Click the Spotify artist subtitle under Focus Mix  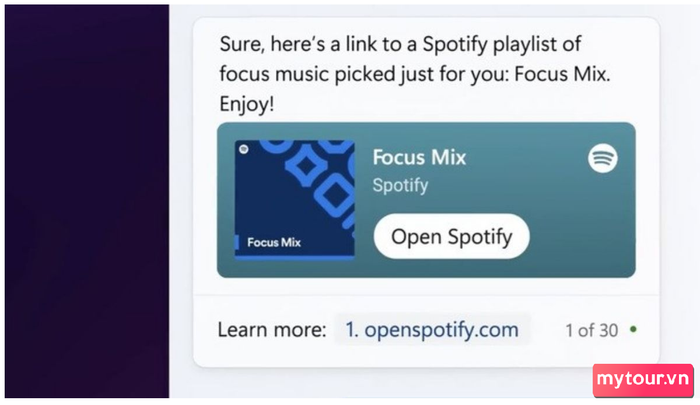click(400, 185)
